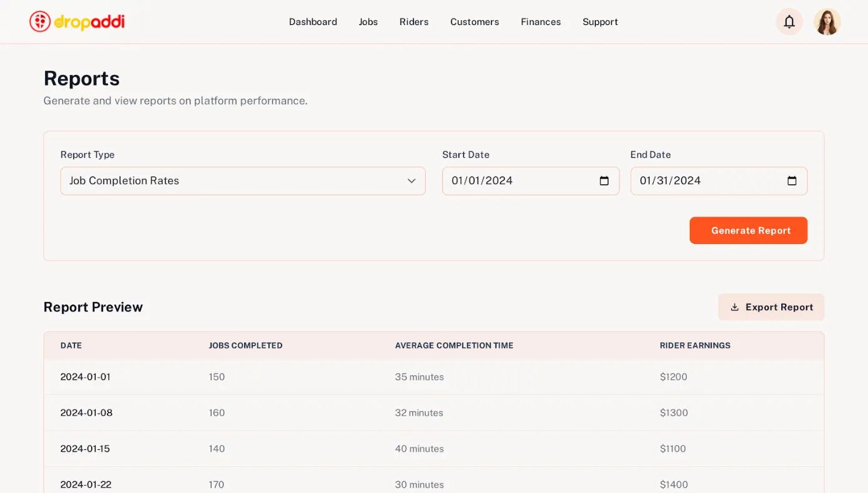
Task: Click the JOBS COMPLETED column header
Action: [x=245, y=346]
